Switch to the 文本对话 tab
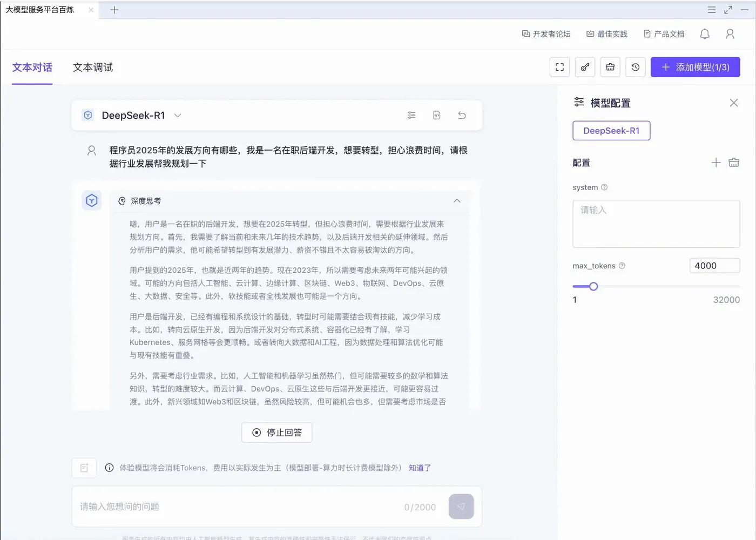Screen dimensions: 756x540 [32, 67]
